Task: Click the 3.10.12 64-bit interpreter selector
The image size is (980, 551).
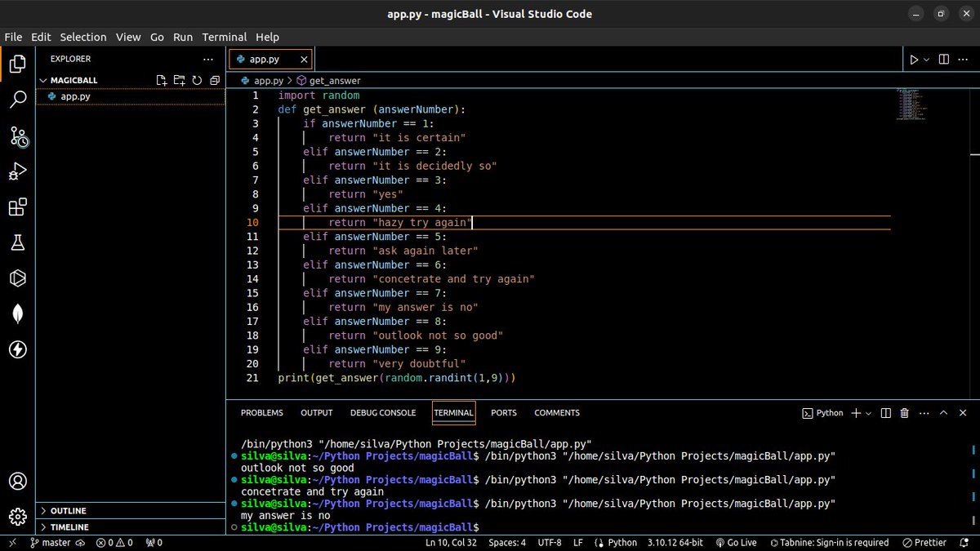Action: click(675, 543)
